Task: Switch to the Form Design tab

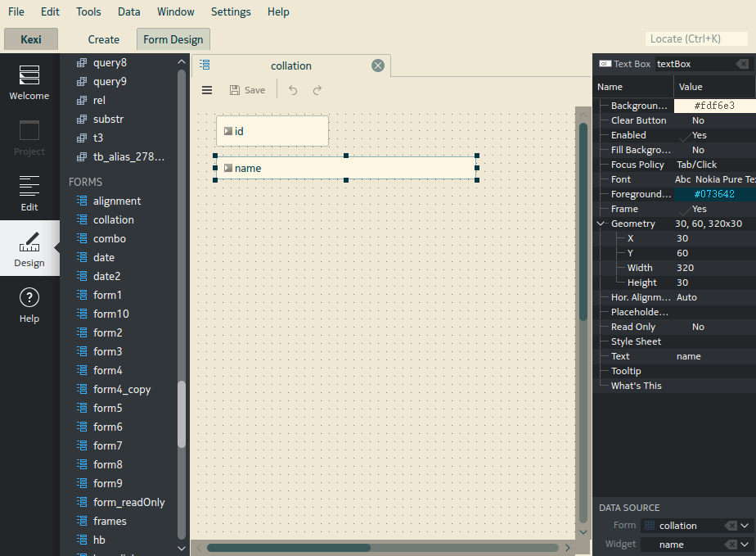Action: point(173,39)
